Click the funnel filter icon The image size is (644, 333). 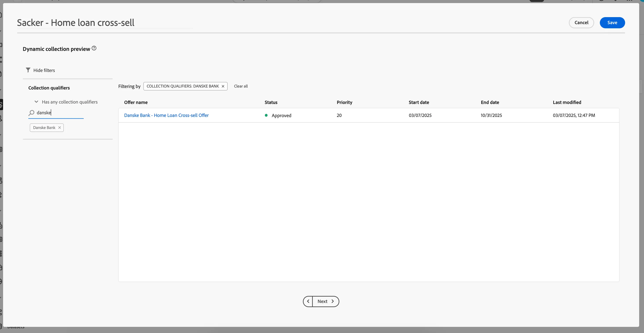click(x=28, y=70)
